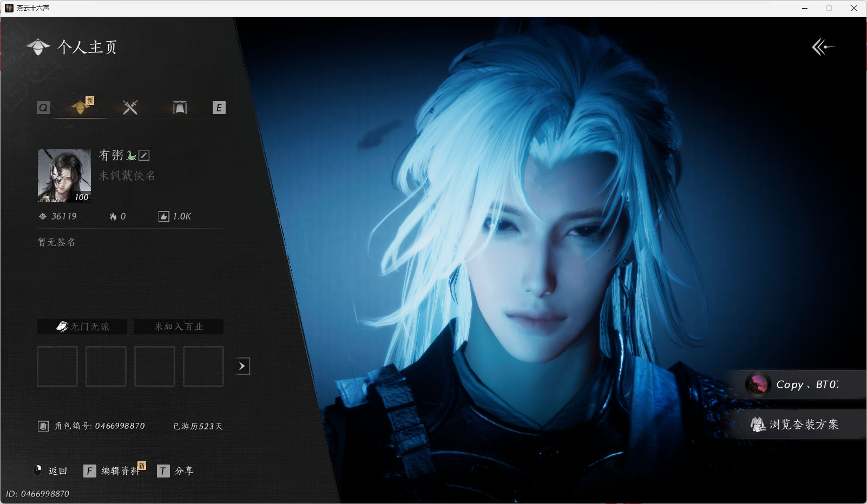
Task: Click the 暂无签名 signature text
Action: 56,242
